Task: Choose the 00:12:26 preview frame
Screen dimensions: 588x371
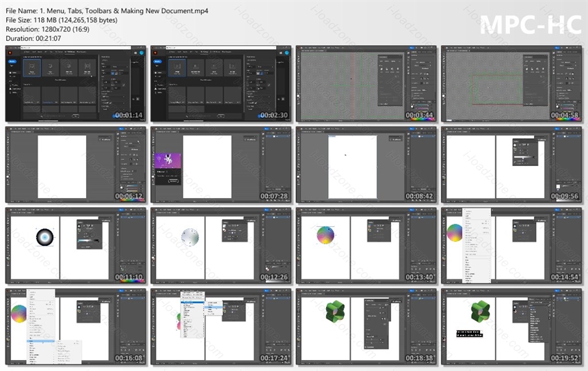Action: pos(221,245)
